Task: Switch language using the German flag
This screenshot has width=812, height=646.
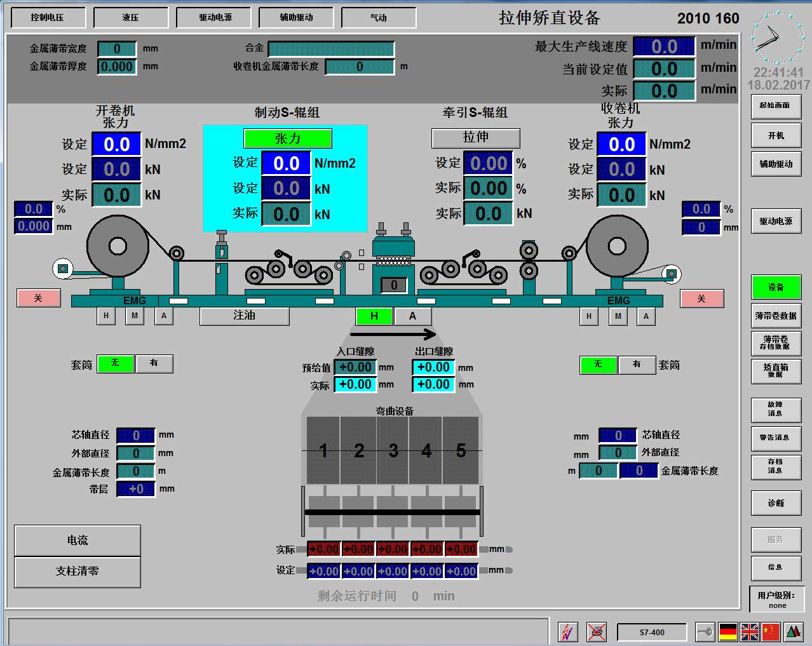Action: click(x=728, y=632)
